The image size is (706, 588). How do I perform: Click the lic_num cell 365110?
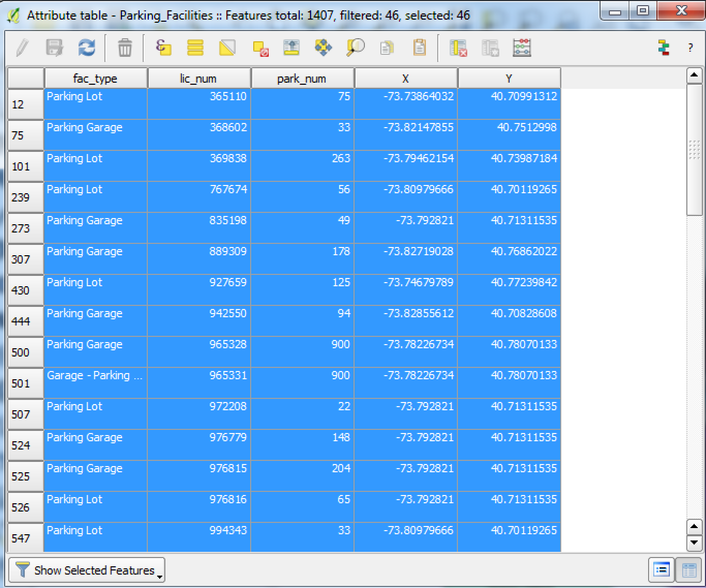(x=199, y=104)
